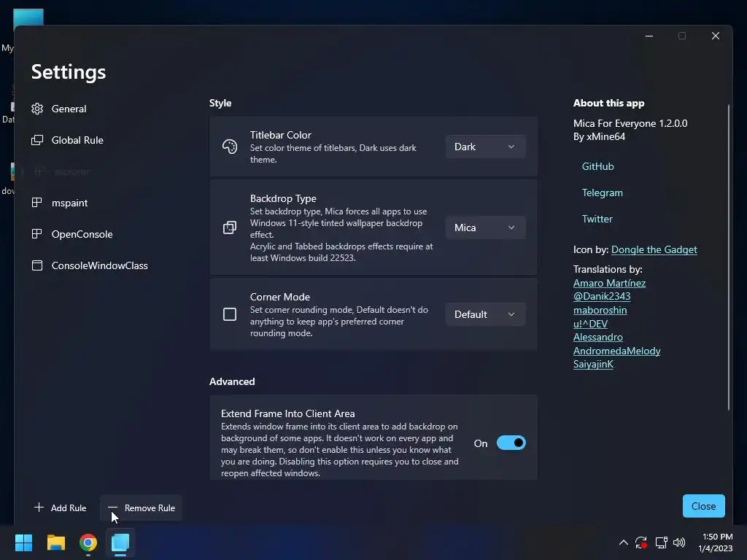The height and width of the screenshot is (560, 747).
Task: Select the mspaint rule
Action: pyautogui.click(x=69, y=203)
